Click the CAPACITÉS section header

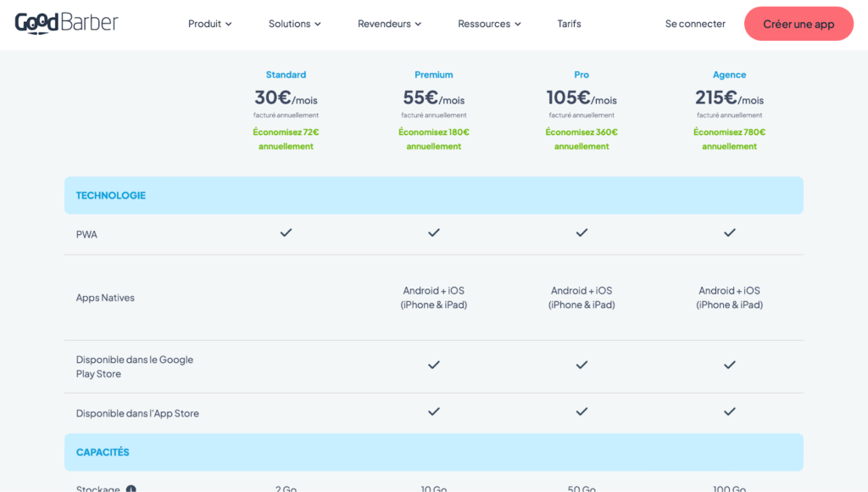(103, 452)
